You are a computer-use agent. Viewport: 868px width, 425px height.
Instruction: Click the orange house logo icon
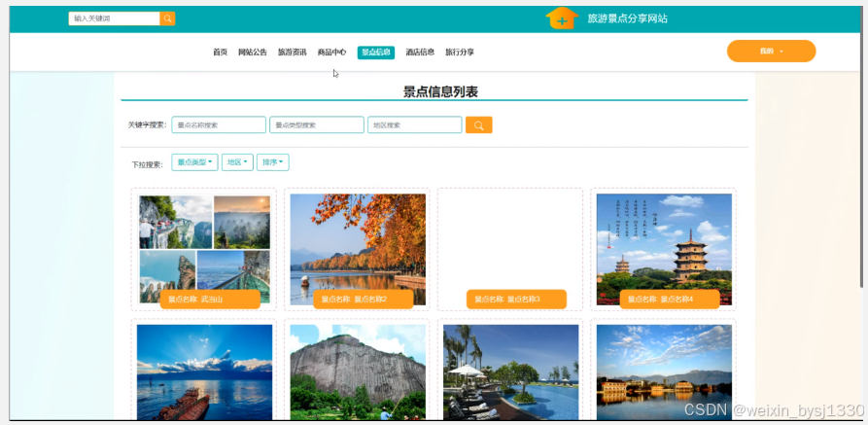562,18
